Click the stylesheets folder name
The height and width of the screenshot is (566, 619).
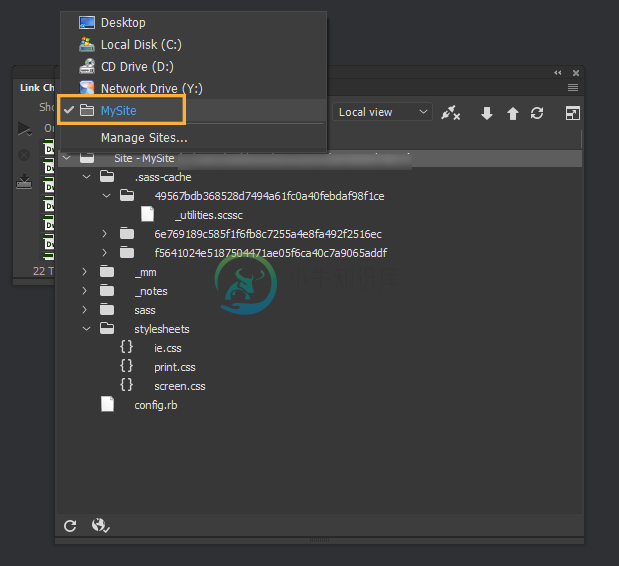pyautogui.click(x=161, y=329)
